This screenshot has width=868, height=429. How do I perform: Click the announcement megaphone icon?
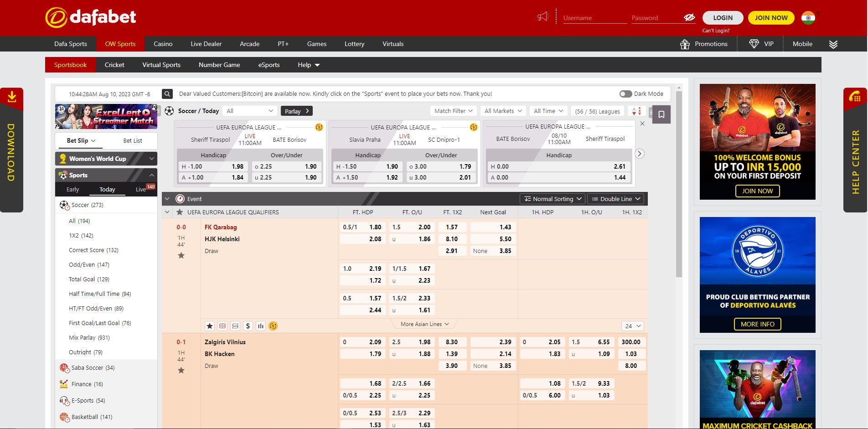pos(542,17)
